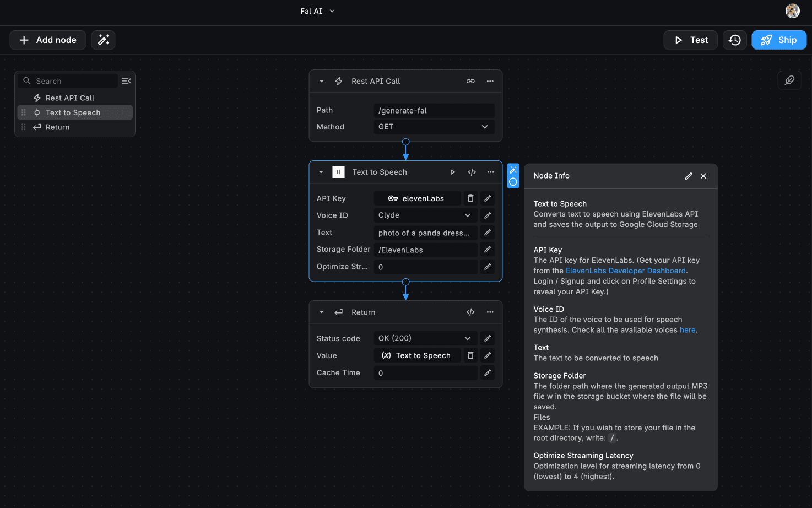This screenshot has height=508, width=812.
Task: Run the Text to Speech node
Action: pos(452,172)
